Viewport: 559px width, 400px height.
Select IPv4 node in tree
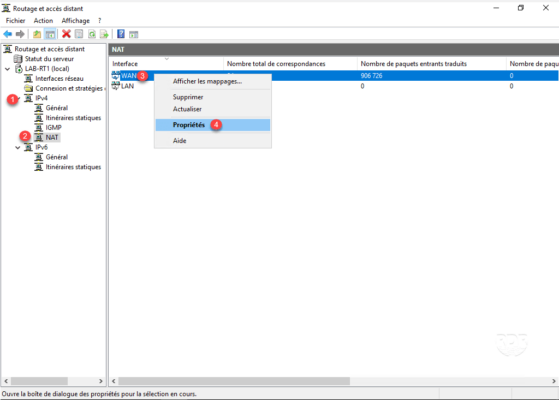(x=41, y=98)
